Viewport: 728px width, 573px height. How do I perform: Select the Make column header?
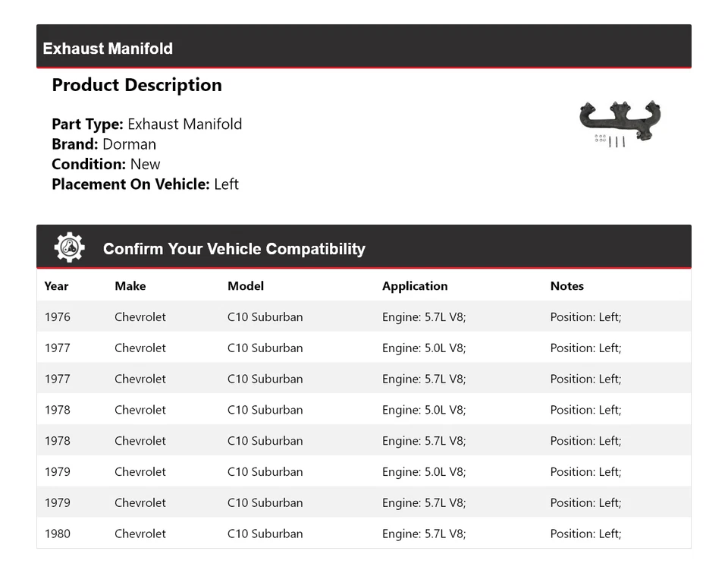(130, 286)
